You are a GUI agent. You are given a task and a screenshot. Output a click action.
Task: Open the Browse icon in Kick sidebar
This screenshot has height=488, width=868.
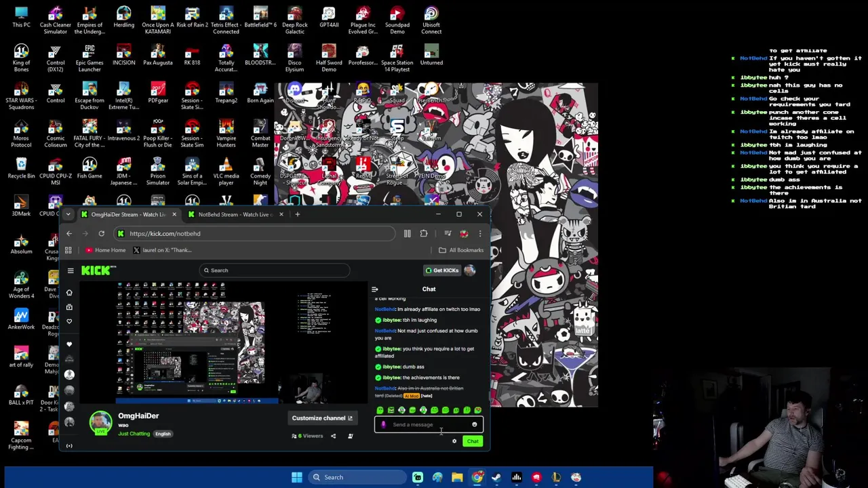pyautogui.click(x=69, y=307)
